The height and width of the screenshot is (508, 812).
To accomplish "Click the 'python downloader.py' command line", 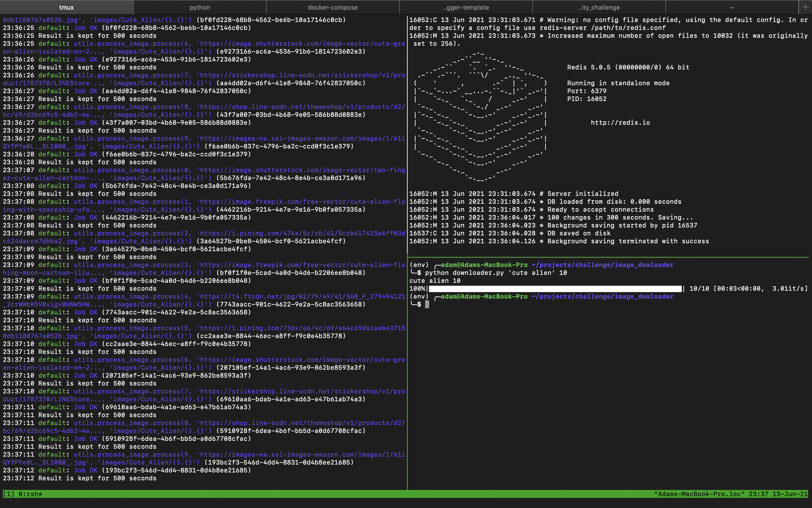I will 496,273.
